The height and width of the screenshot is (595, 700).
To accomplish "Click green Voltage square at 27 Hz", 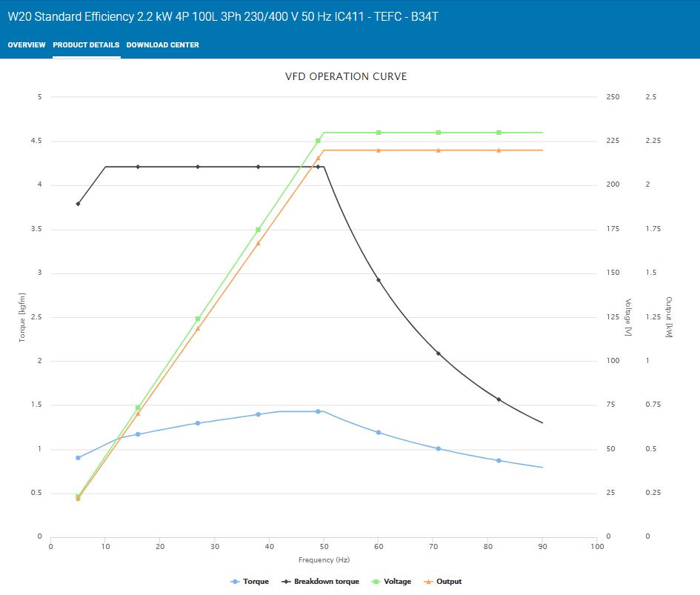I will pos(198,319).
